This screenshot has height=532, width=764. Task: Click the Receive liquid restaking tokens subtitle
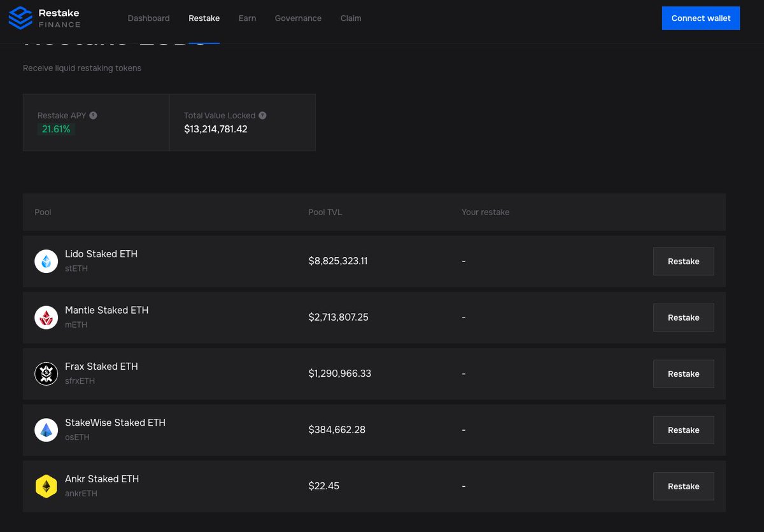click(82, 68)
